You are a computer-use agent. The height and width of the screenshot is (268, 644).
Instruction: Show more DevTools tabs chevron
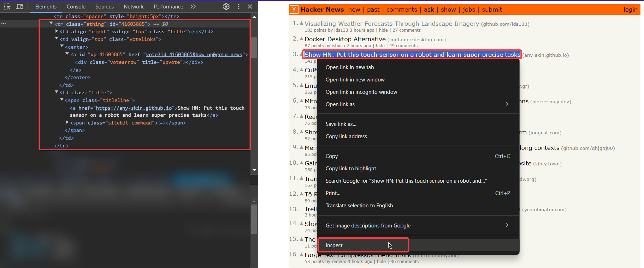(x=193, y=6)
